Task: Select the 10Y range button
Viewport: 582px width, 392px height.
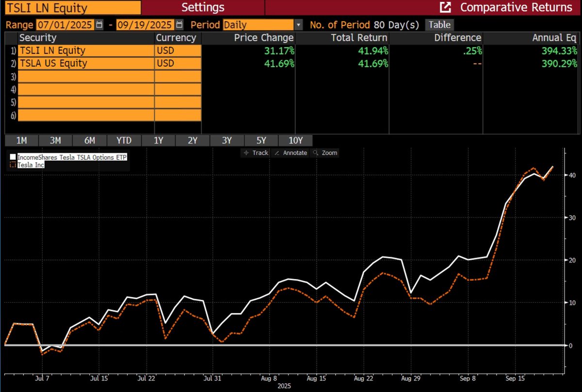Action: 295,140
